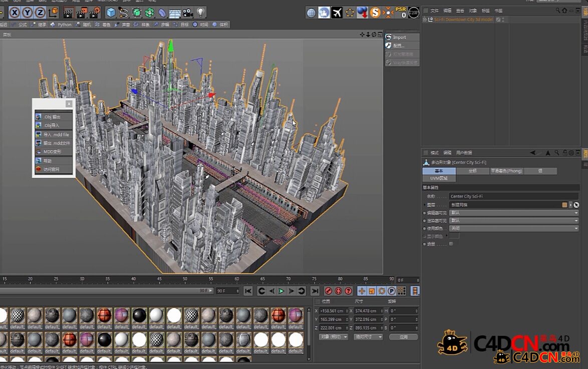Switch to the '基本' attribute tab
Viewport: 588px width, 369px height.
click(x=439, y=171)
